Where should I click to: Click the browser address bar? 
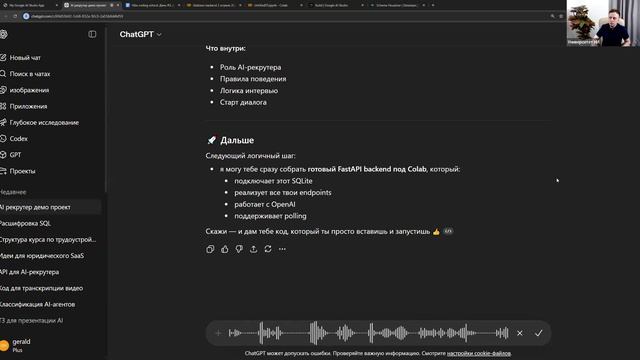pos(286,16)
